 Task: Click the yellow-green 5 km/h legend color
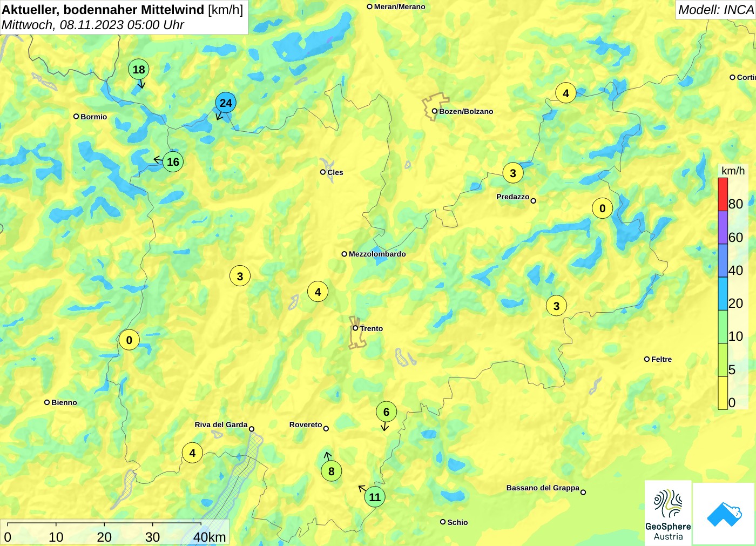(723, 360)
